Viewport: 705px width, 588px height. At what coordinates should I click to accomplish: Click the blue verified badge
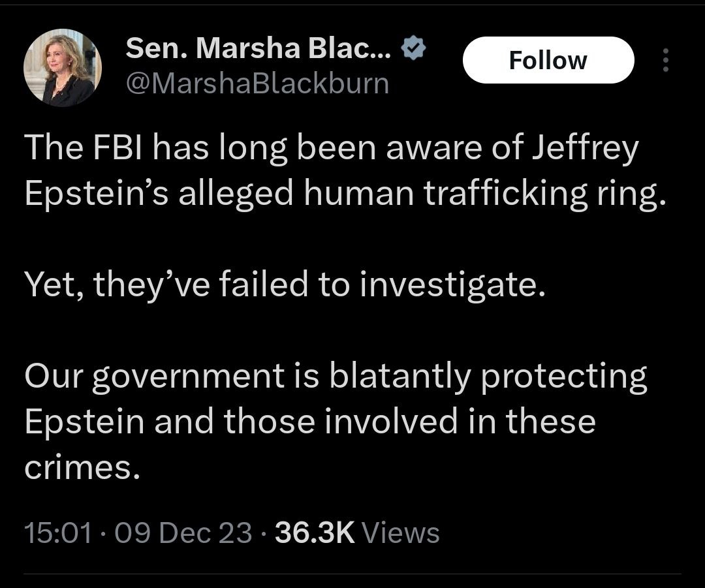(413, 48)
